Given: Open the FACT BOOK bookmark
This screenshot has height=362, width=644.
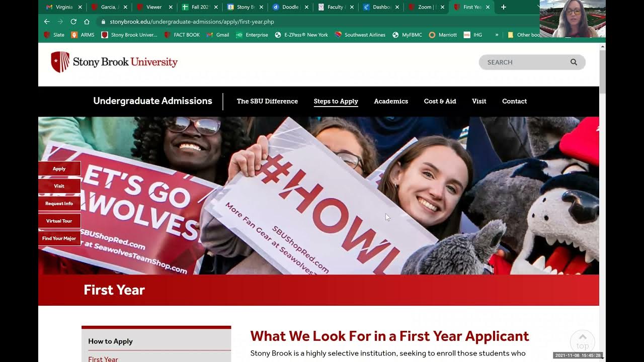Looking at the screenshot, I should pyautogui.click(x=182, y=35).
